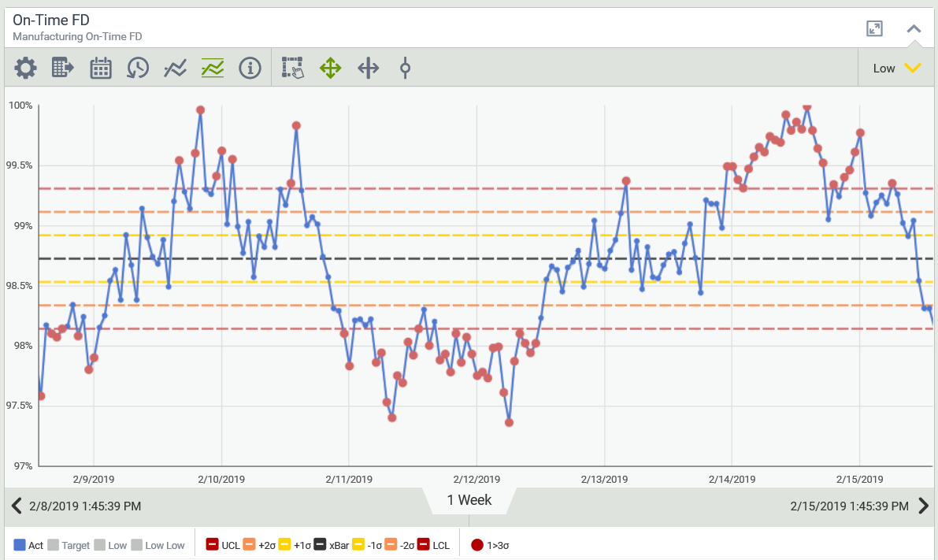Collapse the On-Time FD panel
Viewport: 938px width, 560px height.
tap(914, 29)
